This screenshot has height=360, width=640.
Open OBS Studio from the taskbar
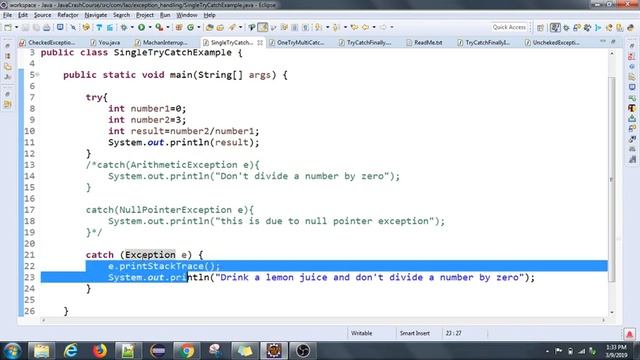(x=302, y=351)
